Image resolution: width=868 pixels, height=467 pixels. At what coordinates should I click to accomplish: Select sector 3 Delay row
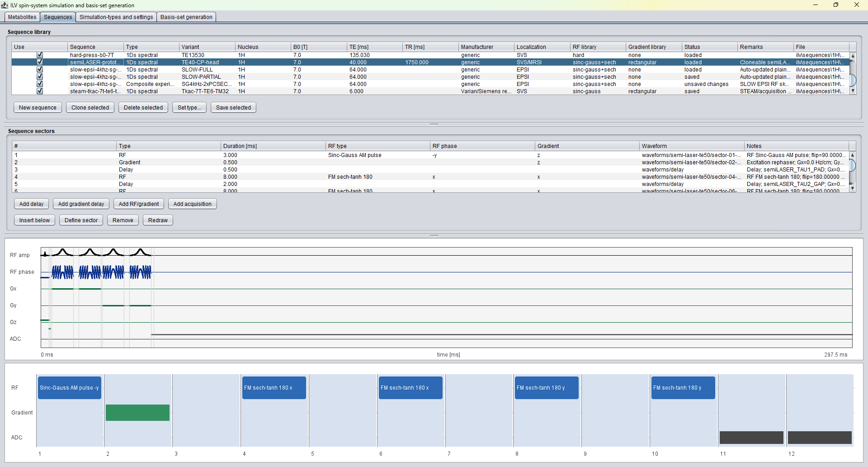[430, 169]
